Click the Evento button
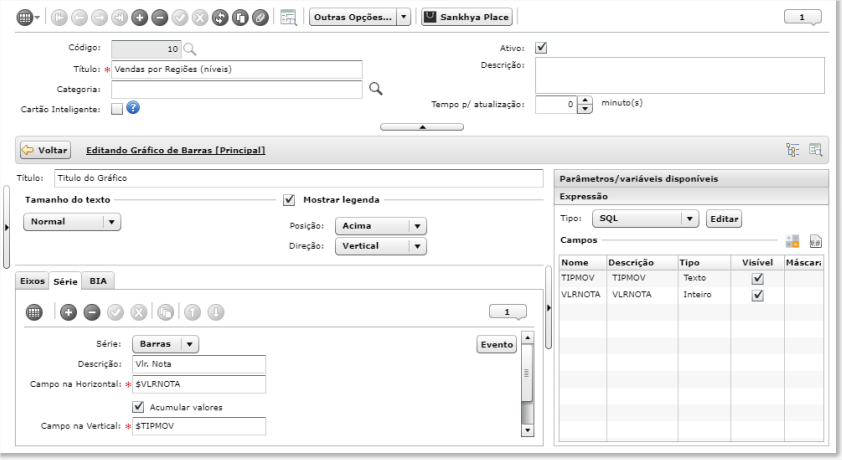842x460 pixels. pyautogui.click(x=497, y=345)
